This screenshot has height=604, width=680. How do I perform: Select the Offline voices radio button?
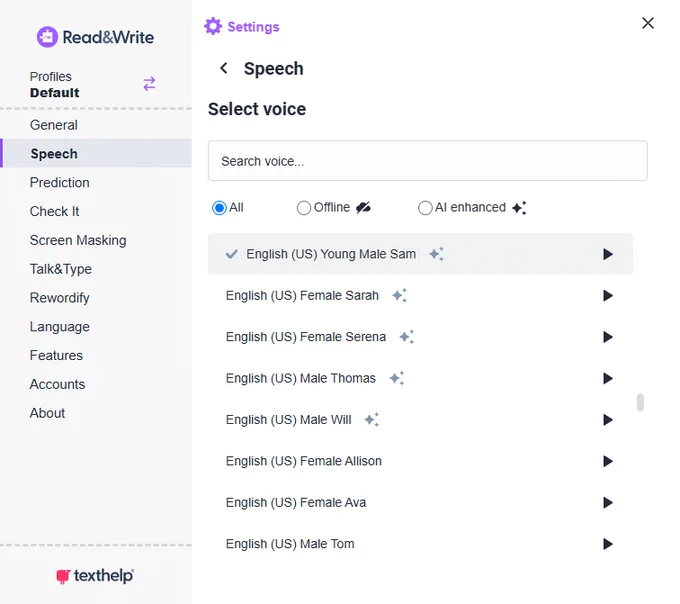(304, 208)
